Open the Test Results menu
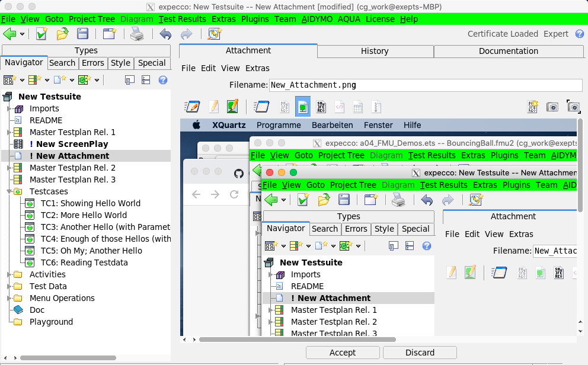This screenshot has height=365, width=588. [183, 19]
